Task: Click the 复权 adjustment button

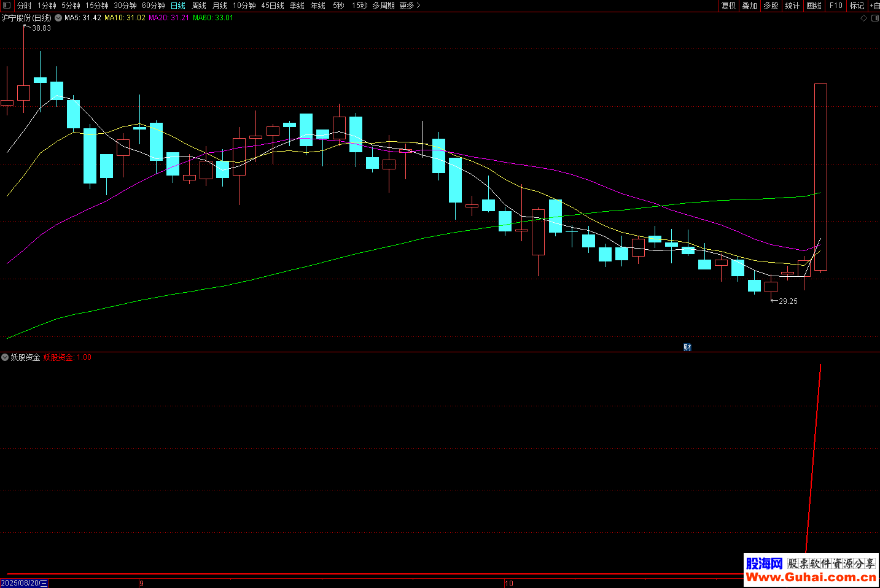Action: [728, 6]
